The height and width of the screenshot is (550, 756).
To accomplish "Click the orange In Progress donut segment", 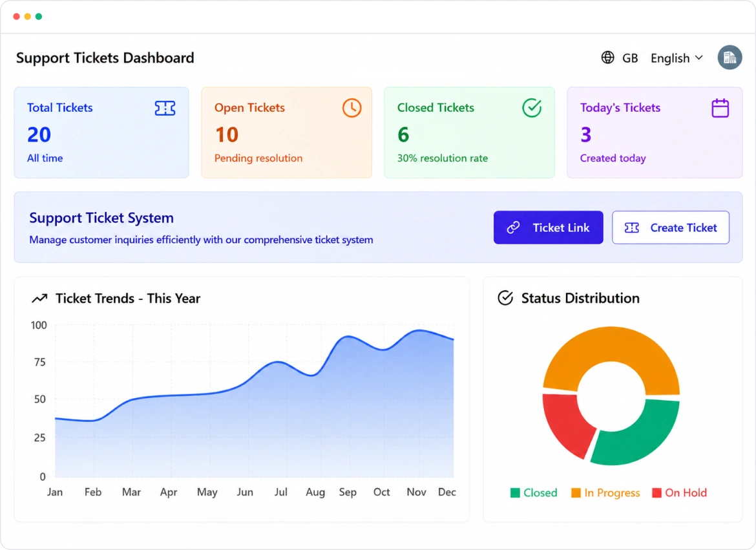I will 611,344.
